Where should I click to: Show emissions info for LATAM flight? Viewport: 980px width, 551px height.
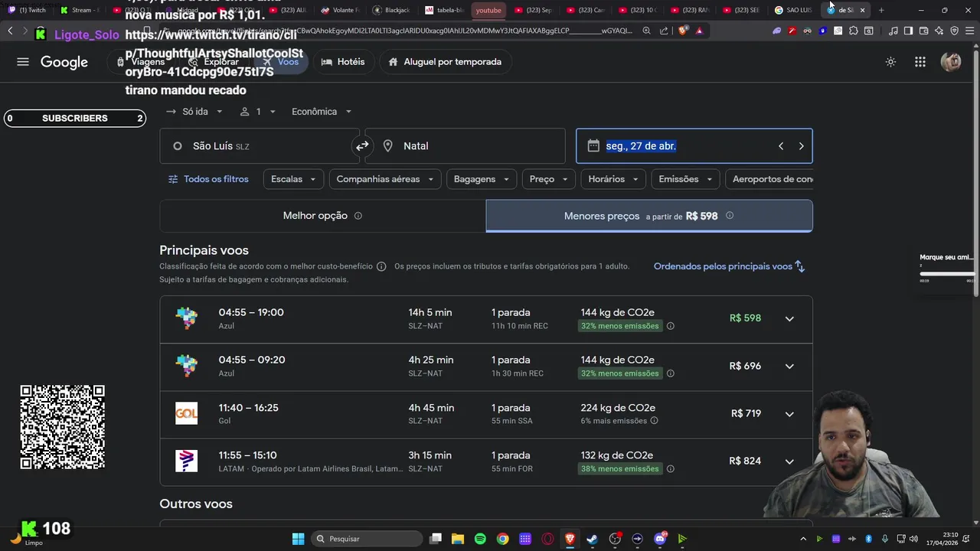[x=670, y=469]
